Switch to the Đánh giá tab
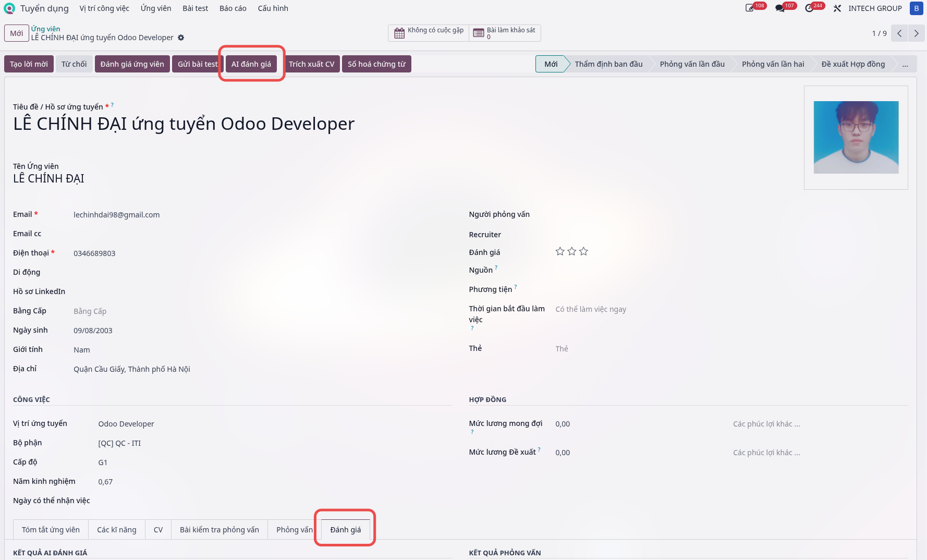 (x=346, y=530)
